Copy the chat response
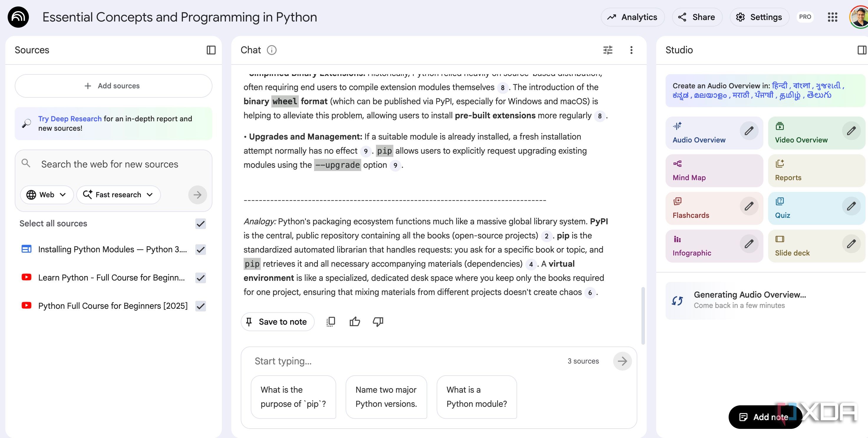This screenshot has height=438, width=868. pos(331,322)
